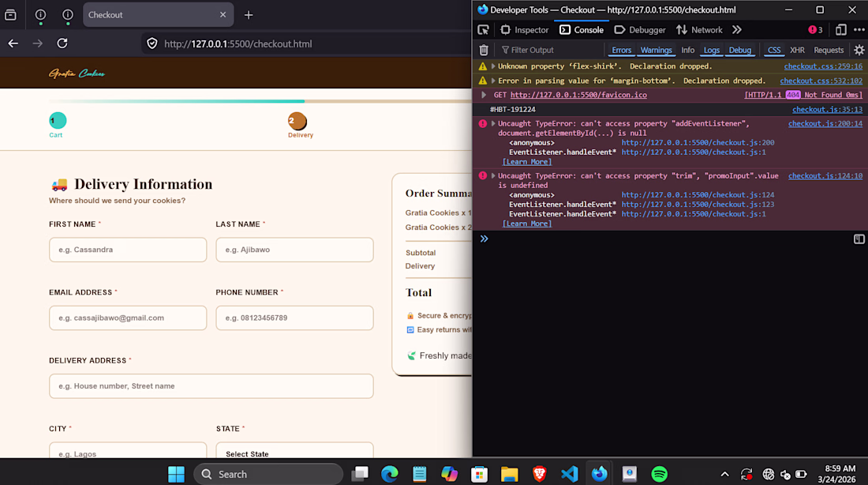Open checkout.css:259:16 source link
Image resolution: width=868 pixels, height=485 pixels.
point(822,66)
